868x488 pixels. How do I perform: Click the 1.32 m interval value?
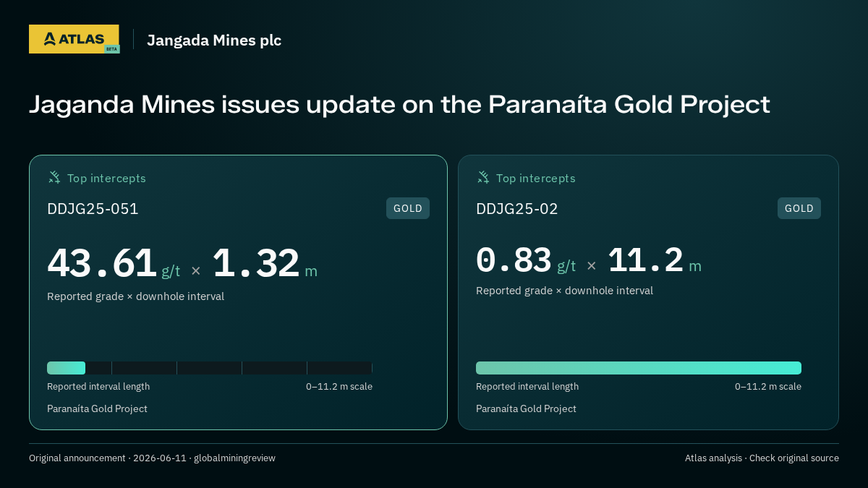pos(265,263)
